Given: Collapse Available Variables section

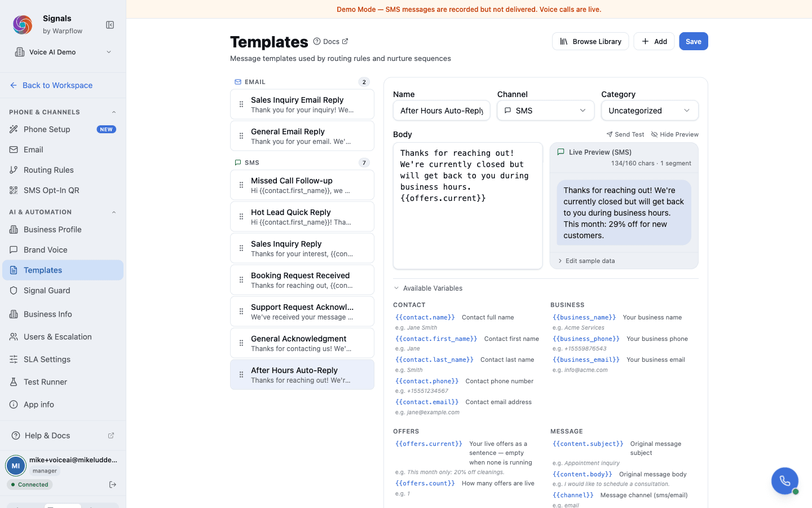Looking at the screenshot, I should click(x=428, y=288).
